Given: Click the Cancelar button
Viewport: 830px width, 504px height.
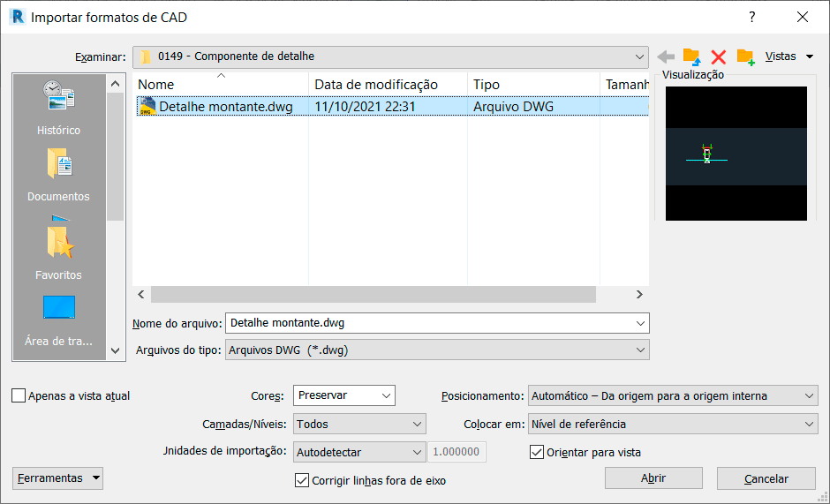Looking at the screenshot, I should (x=766, y=478).
